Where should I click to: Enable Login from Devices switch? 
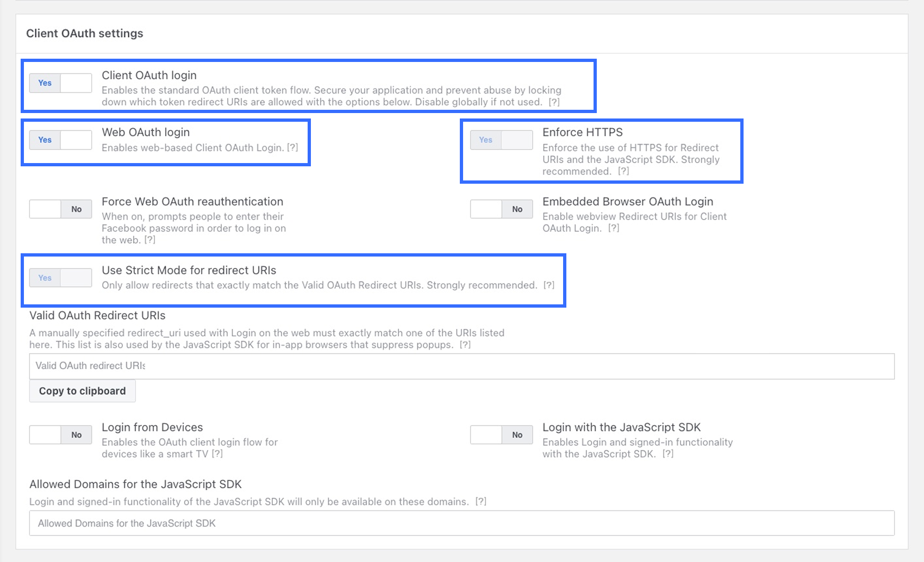click(60, 435)
